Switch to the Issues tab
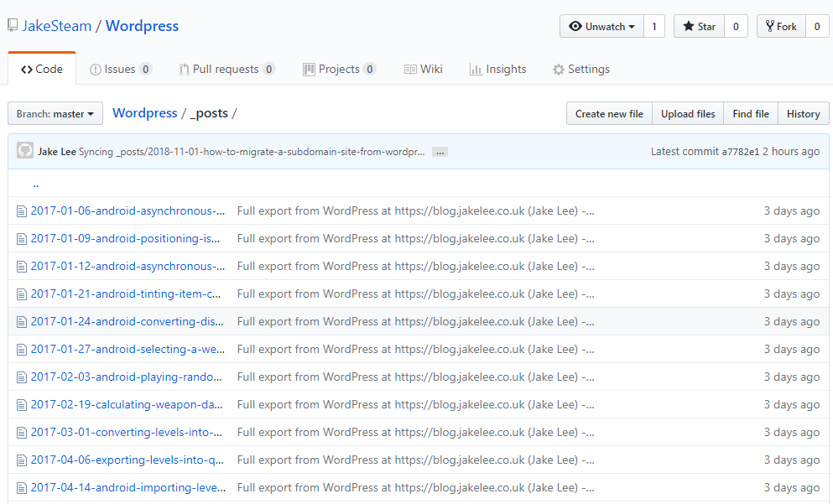This screenshot has height=504, width=833. click(121, 69)
